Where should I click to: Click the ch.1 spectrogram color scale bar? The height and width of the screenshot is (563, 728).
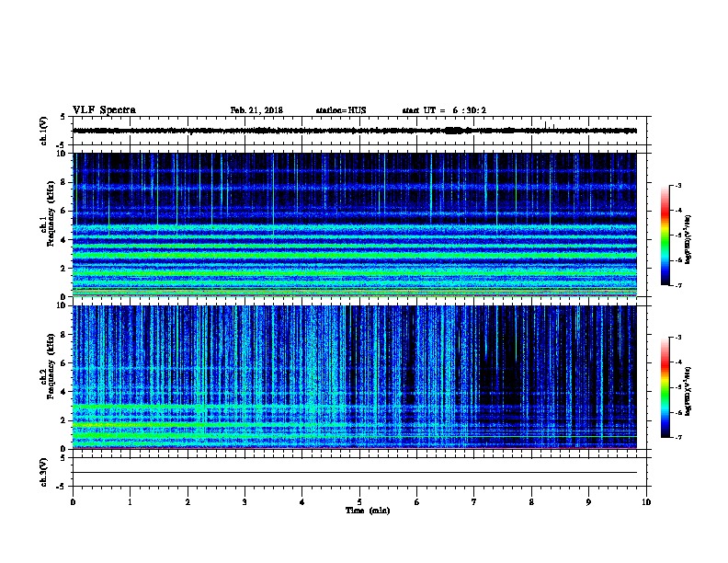click(x=665, y=236)
